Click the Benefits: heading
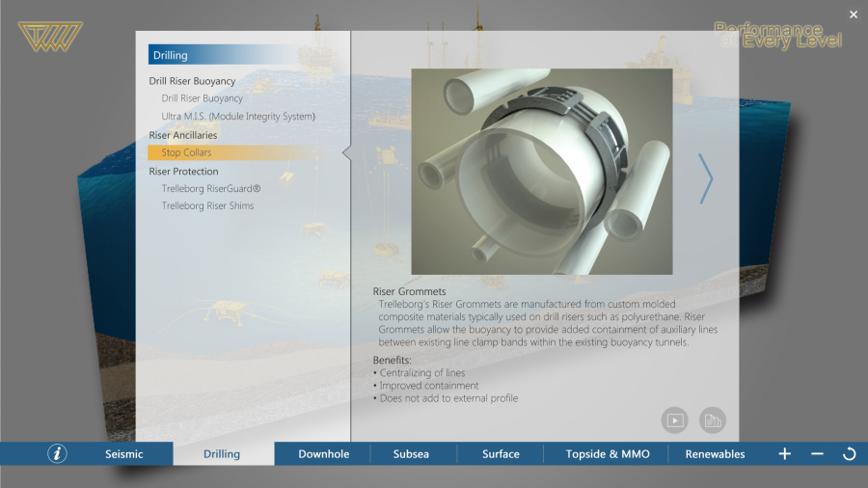This screenshot has width=868, height=488. click(392, 360)
